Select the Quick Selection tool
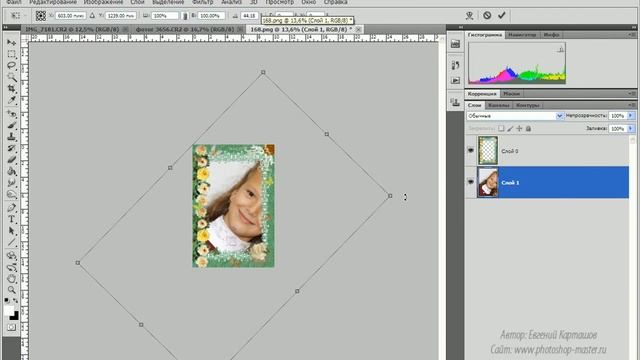Screen dimensions: 640x360 point(11,77)
